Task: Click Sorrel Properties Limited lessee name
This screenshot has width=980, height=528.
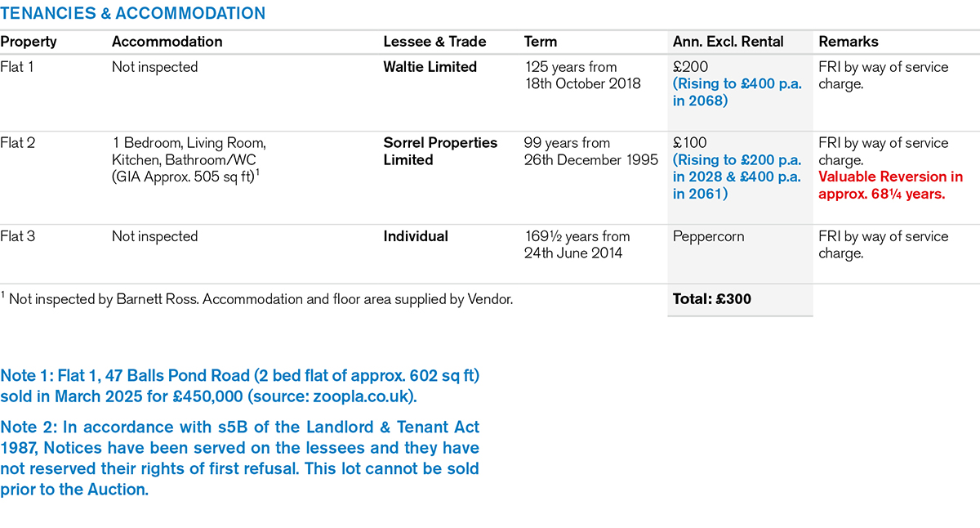Action: click(440, 151)
